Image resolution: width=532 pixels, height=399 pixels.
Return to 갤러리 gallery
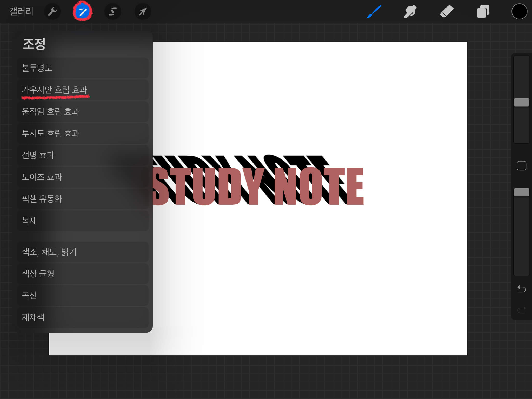[x=21, y=11]
